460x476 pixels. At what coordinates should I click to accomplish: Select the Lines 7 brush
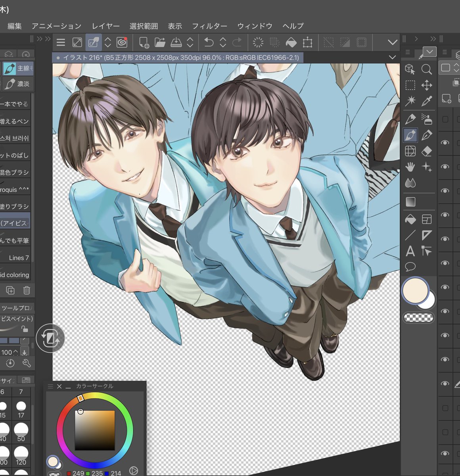tap(15, 258)
